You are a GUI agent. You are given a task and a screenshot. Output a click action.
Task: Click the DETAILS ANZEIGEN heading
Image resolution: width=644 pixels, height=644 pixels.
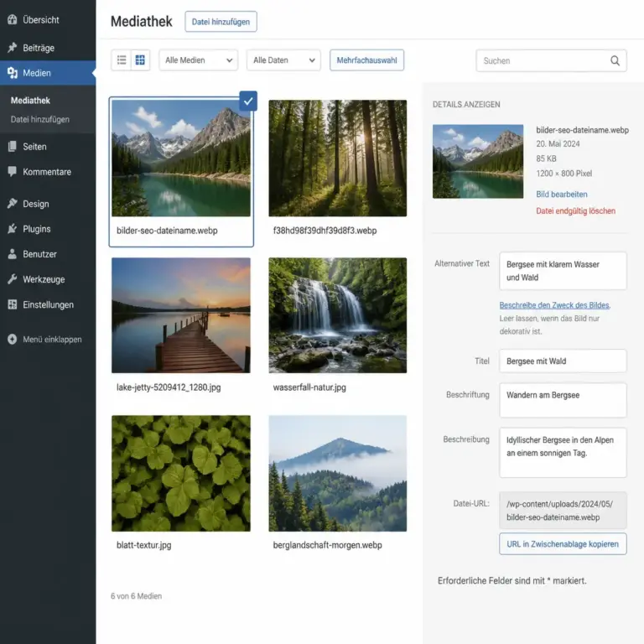466,104
